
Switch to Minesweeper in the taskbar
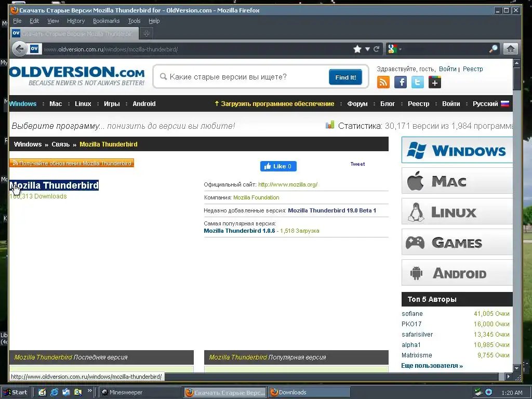[140, 392]
